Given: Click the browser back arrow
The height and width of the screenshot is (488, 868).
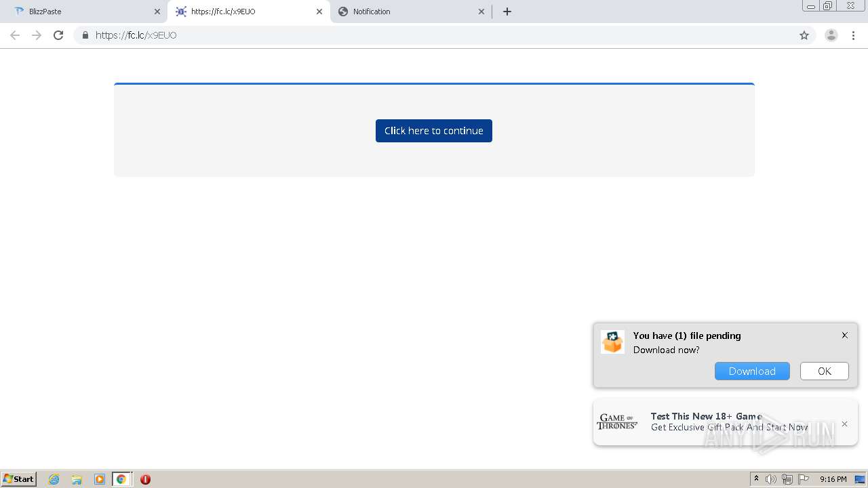Looking at the screenshot, I should 15,35.
